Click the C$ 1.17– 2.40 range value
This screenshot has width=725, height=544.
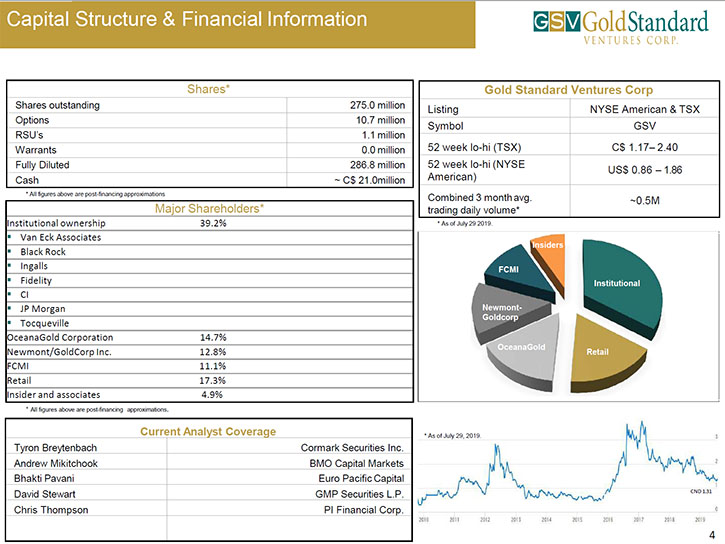point(645,147)
